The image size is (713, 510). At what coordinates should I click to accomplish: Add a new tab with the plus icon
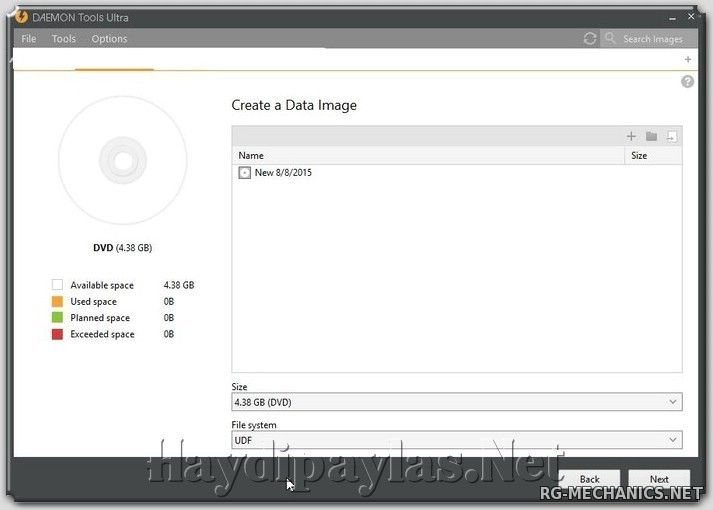688,60
